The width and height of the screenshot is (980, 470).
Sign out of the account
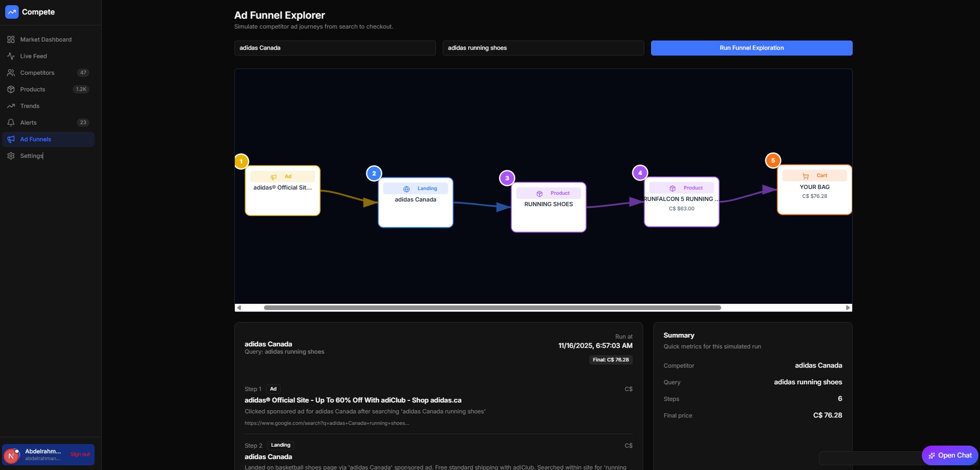(80, 454)
